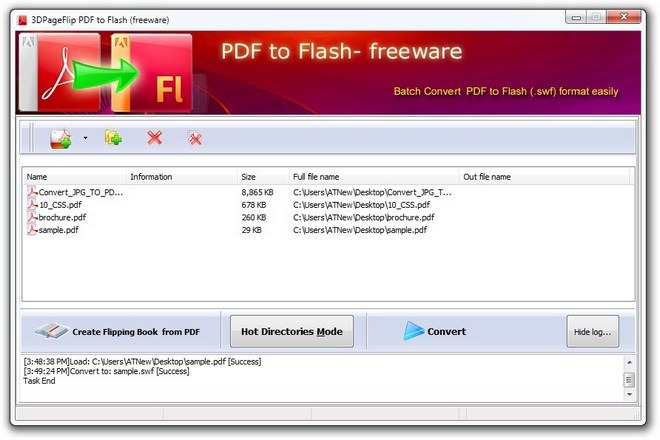660x440 pixels.
Task: Click the full path of sample.pdf in the file list
Action: point(360,230)
